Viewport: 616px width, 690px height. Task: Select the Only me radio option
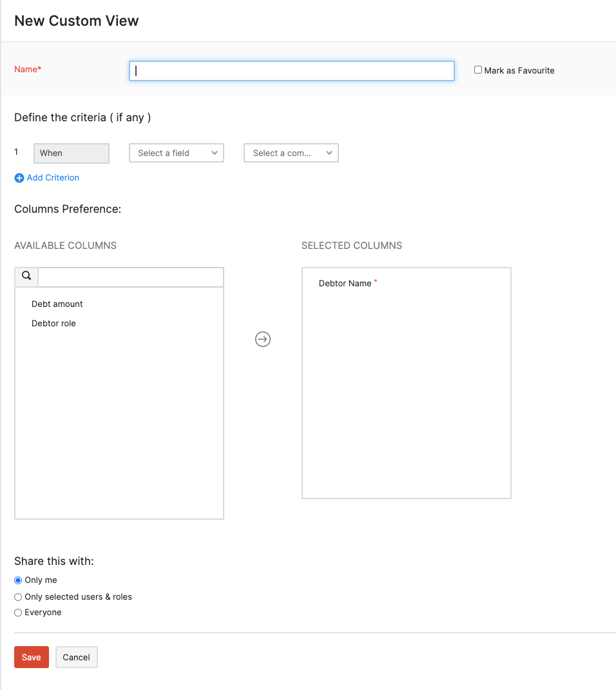(x=18, y=580)
